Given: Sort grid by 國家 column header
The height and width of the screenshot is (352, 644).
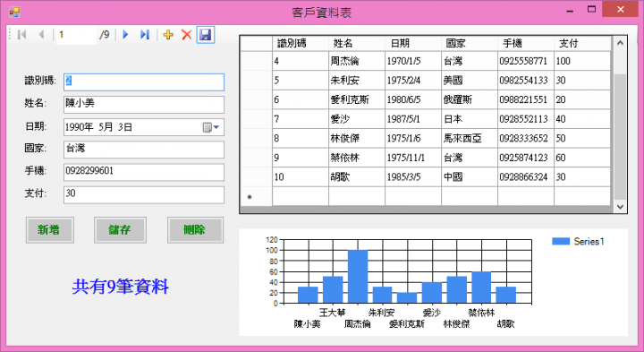Looking at the screenshot, I should (470, 43).
